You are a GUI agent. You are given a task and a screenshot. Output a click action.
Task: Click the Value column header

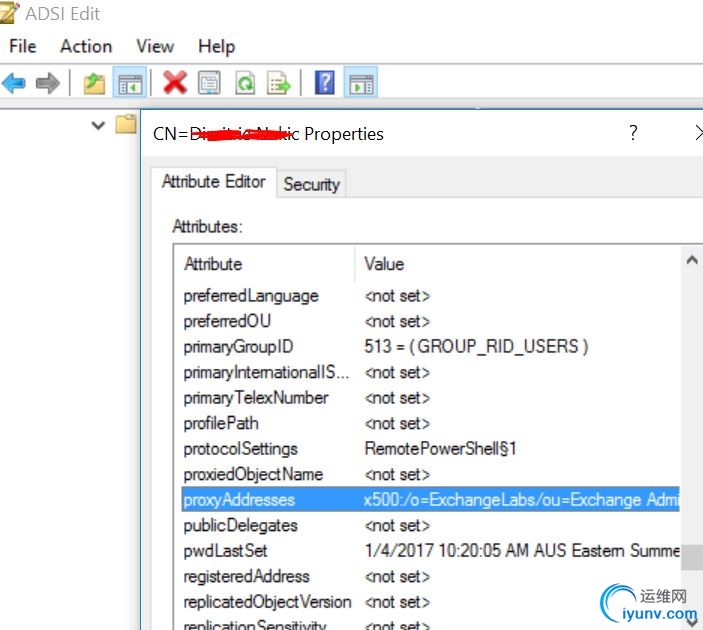[x=517, y=264]
